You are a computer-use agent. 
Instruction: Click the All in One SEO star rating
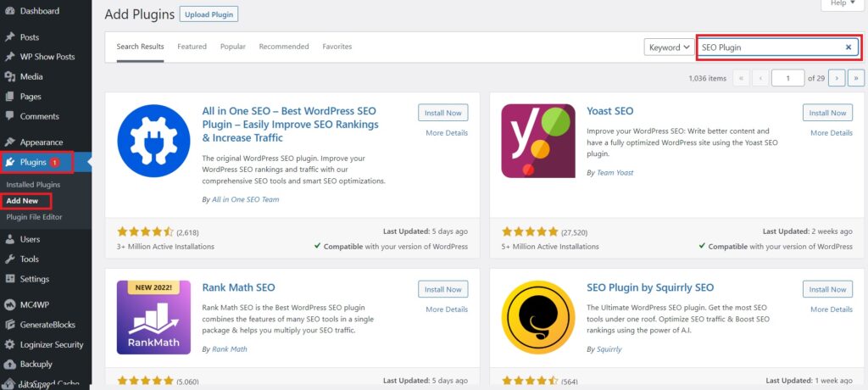145,231
